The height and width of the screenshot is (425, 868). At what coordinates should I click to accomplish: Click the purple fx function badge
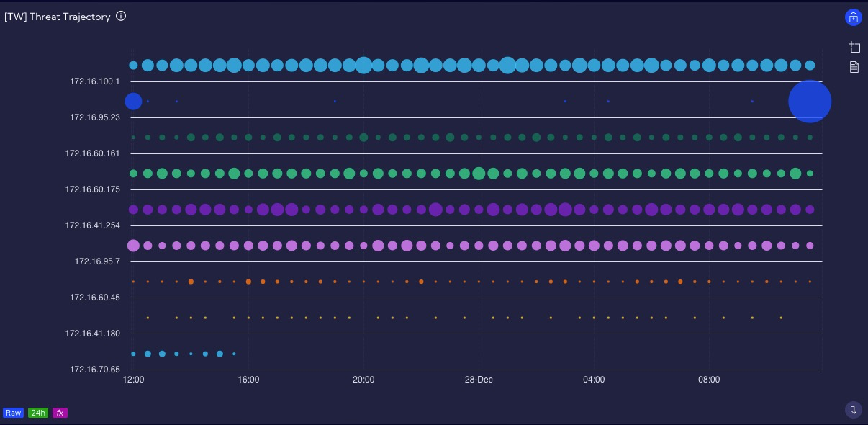[60, 413]
